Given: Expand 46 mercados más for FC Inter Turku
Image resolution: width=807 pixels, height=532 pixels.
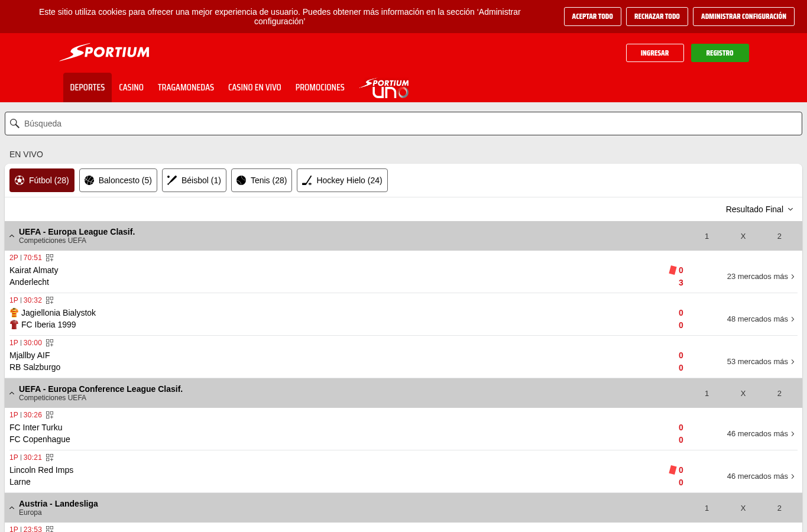Looking at the screenshot, I should 761,434.
